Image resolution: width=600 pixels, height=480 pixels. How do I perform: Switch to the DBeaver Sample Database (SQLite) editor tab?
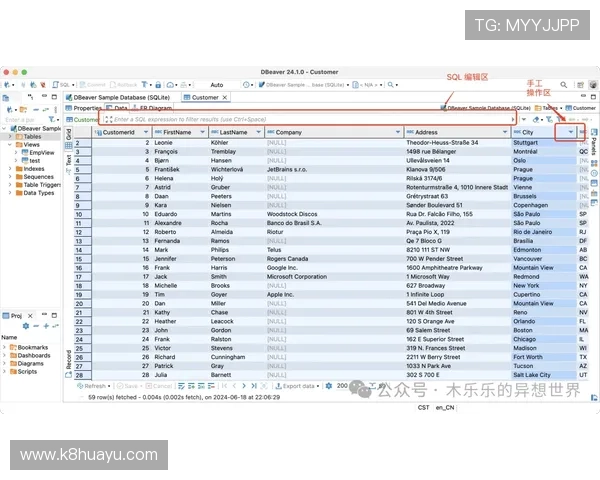(118, 97)
